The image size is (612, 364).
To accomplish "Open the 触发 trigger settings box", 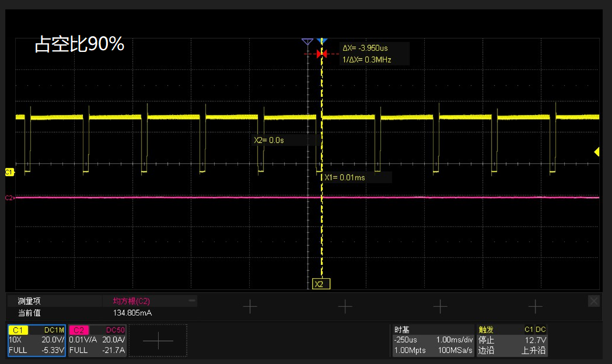I will tap(512, 341).
